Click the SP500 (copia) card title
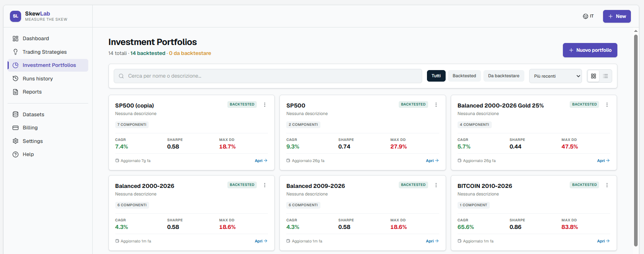The image size is (644, 254). pos(134,106)
